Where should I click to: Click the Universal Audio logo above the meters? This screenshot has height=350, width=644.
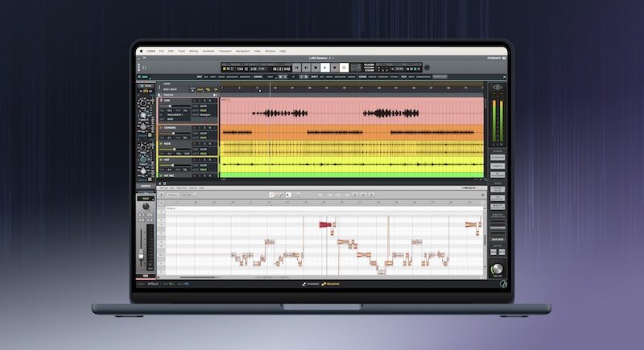tap(497, 86)
